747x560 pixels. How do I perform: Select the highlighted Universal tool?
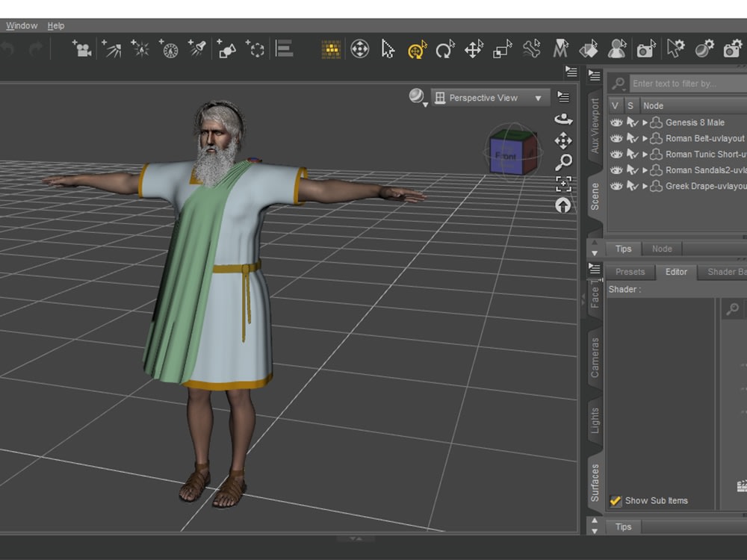pos(417,49)
